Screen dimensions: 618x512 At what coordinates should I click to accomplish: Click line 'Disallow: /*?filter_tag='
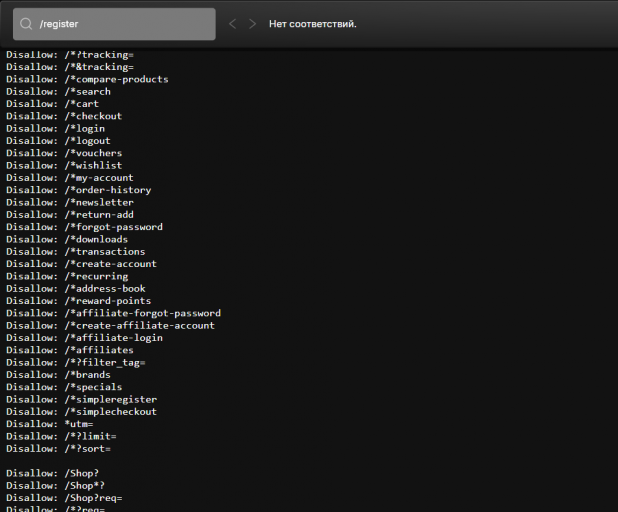[76, 362]
